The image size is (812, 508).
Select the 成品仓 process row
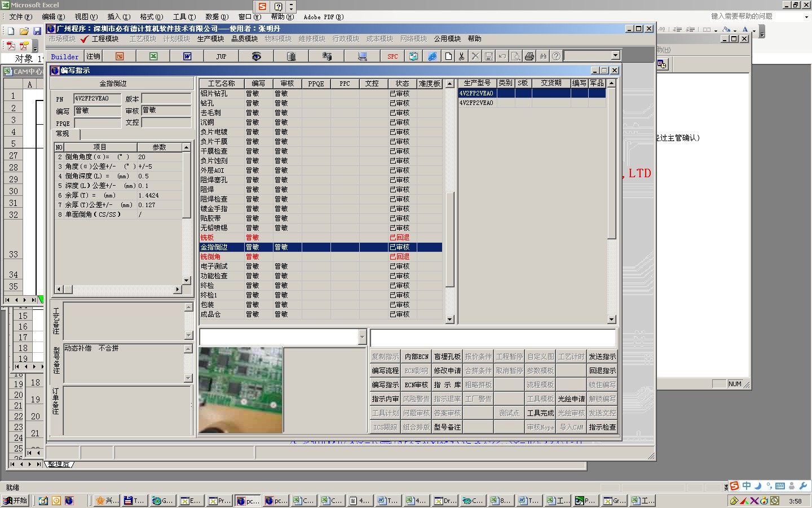[320, 314]
